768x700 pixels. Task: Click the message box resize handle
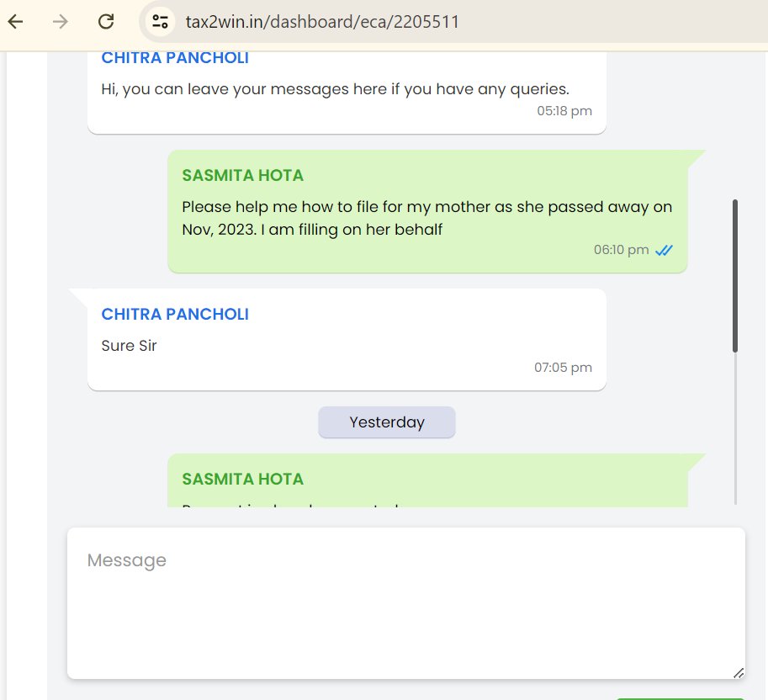click(739, 673)
